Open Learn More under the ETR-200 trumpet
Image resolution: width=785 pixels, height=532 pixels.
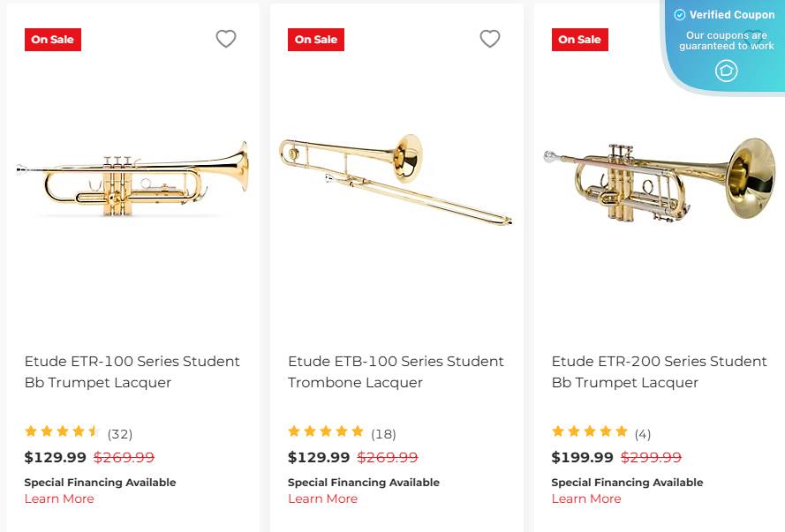click(585, 498)
